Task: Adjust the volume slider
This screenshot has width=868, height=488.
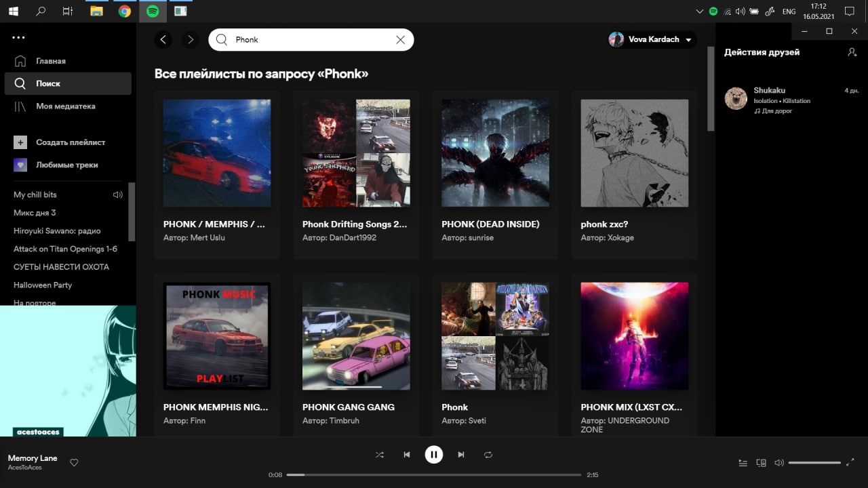Action: [814, 463]
